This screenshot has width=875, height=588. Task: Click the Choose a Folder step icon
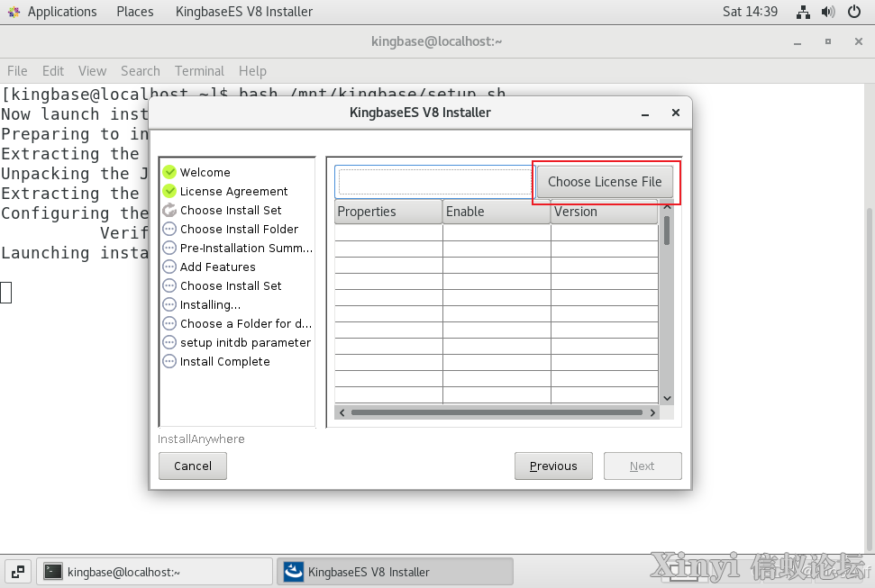pyautogui.click(x=169, y=323)
